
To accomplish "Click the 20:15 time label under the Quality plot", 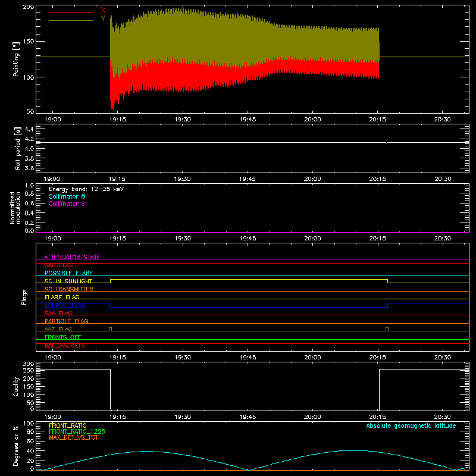I will point(378,417).
